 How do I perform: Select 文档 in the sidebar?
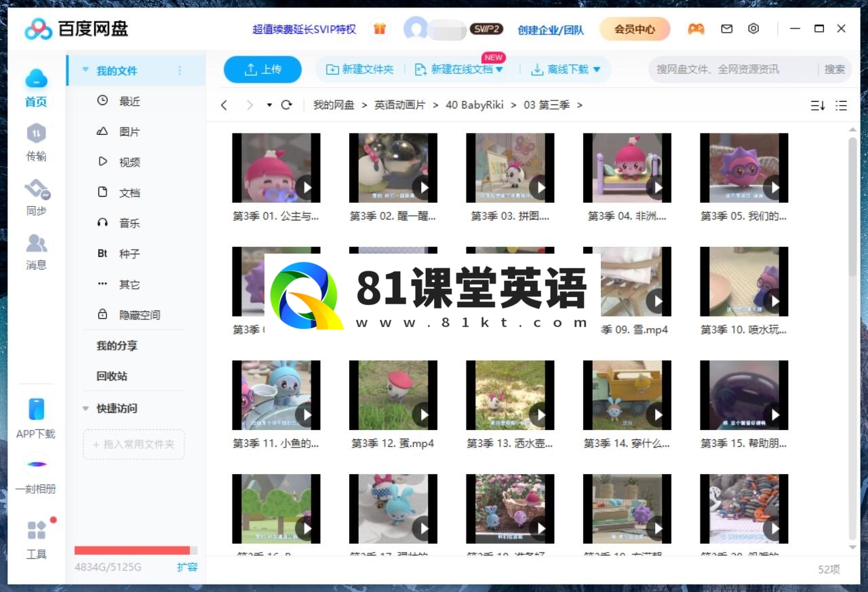[x=130, y=193]
